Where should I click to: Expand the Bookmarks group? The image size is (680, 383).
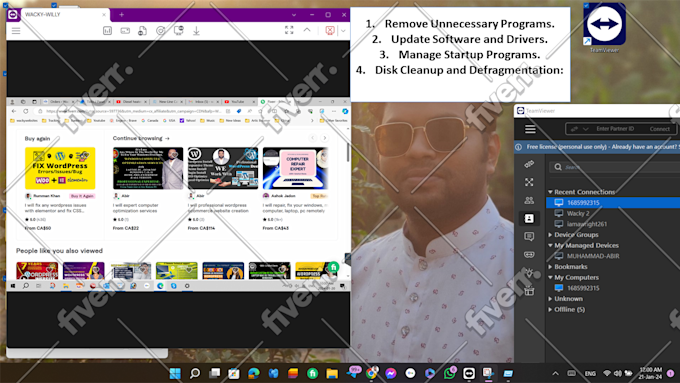pos(550,267)
